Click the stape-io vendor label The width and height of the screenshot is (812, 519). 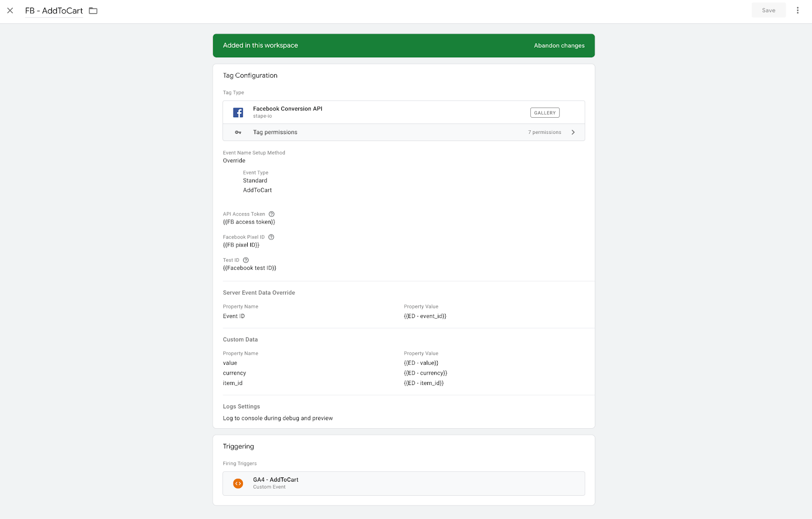[x=262, y=116]
